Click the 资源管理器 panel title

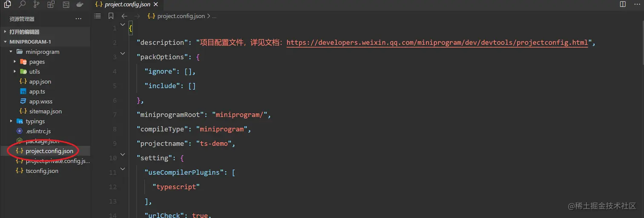coord(22,19)
